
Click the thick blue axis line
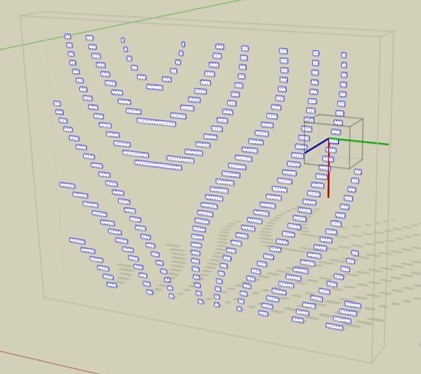(317, 146)
